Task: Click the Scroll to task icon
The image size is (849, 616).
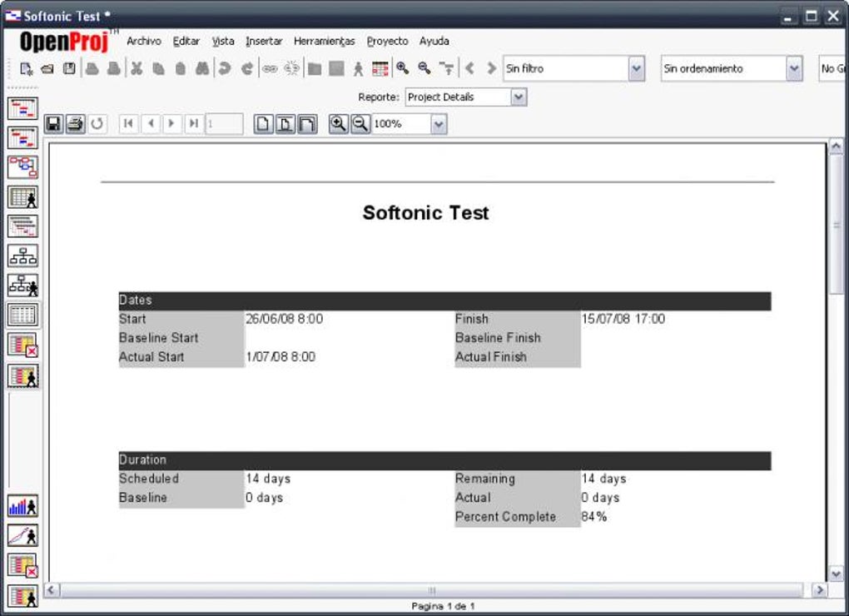Action: point(447,68)
